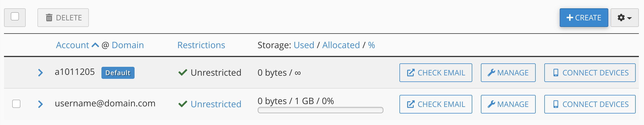Viewport: 644px width, 125px height.
Task: Click Connect Devices phone icon for username@domain.com
Action: (x=556, y=104)
